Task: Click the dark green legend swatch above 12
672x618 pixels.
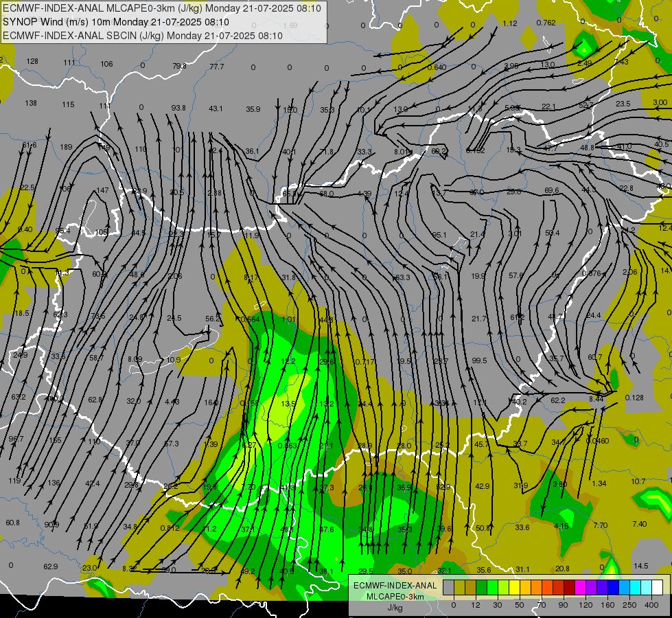Action: click(482, 587)
